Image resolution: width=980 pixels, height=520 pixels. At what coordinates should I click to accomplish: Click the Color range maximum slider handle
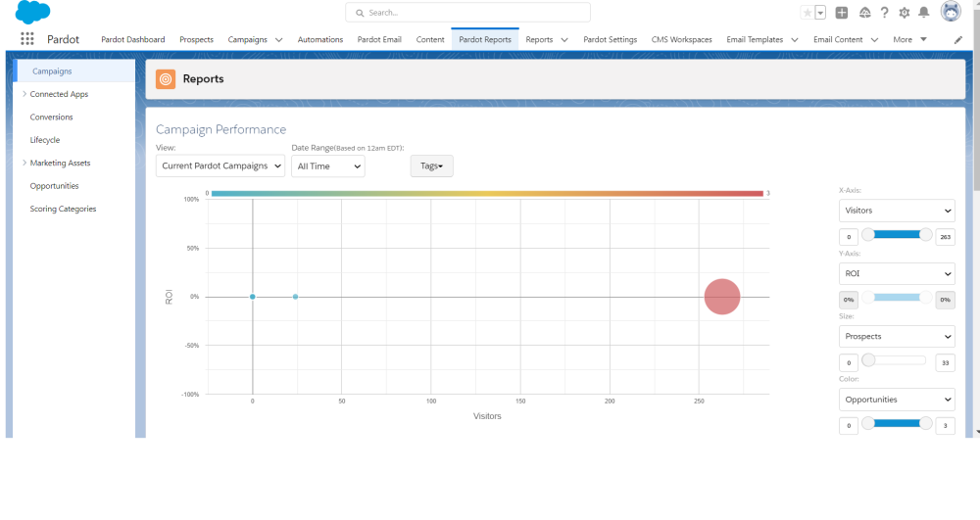926,423
